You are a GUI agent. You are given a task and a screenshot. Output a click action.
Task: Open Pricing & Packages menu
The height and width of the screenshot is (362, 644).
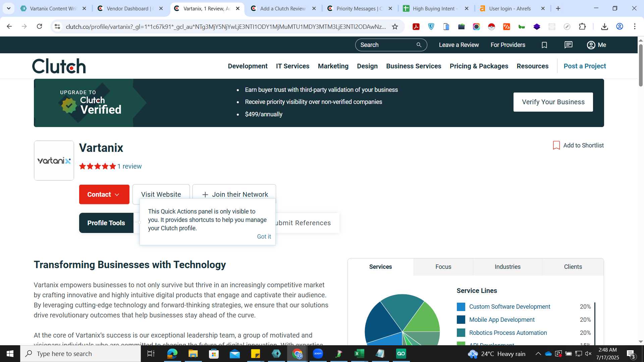pyautogui.click(x=479, y=66)
